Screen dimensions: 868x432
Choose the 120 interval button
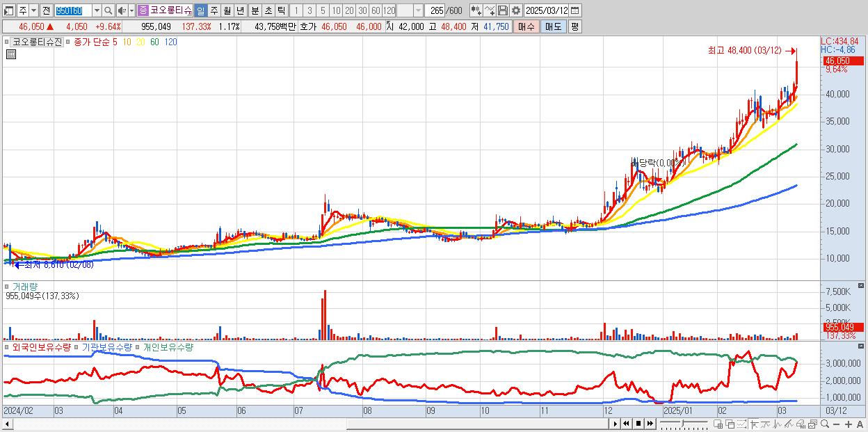coord(389,10)
